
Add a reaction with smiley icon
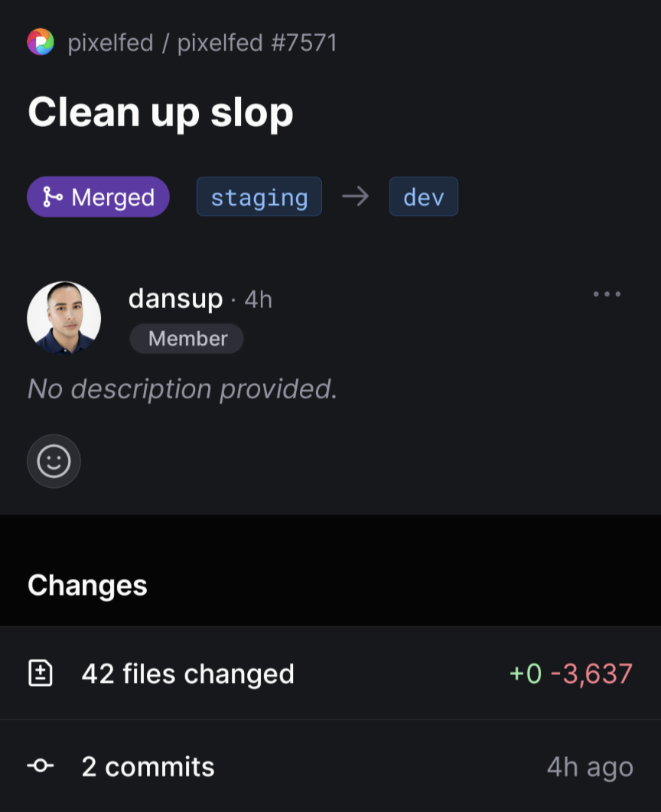(x=54, y=461)
